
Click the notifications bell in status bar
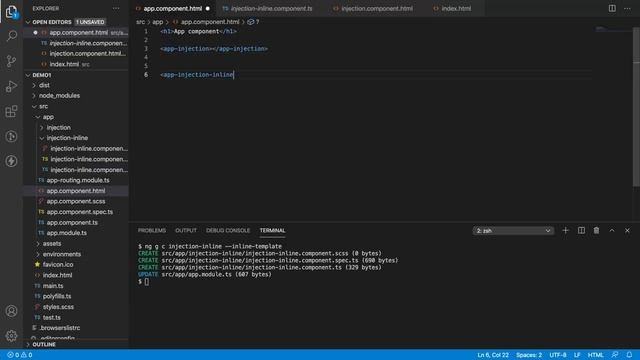[629, 355]
